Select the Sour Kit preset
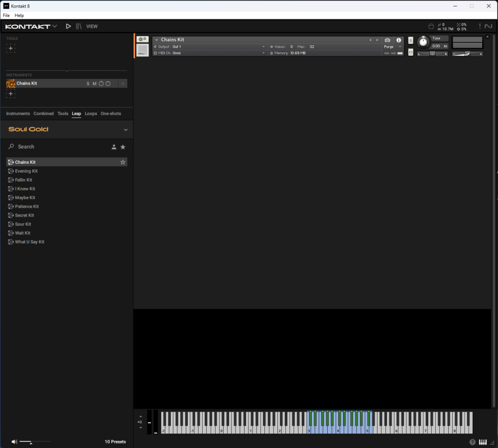 coord(67,224)
